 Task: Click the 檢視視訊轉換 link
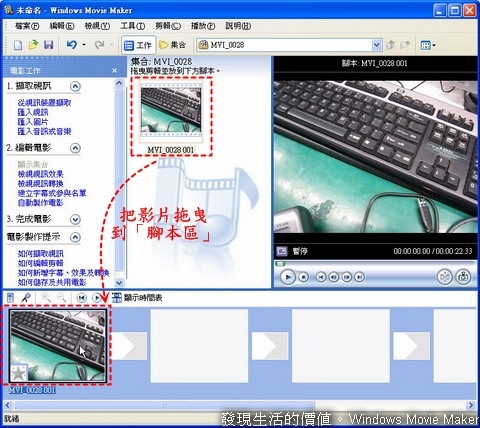click(x=40, y=183)
